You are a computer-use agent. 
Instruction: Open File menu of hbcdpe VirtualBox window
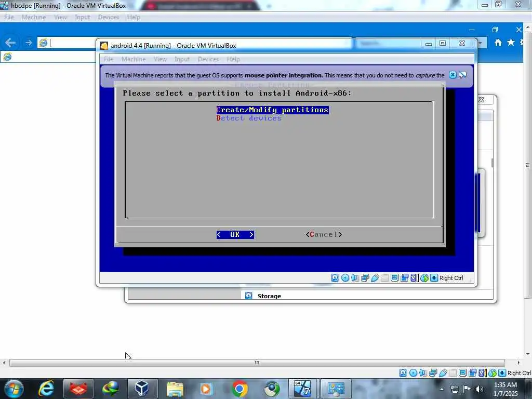tap(9, 17)
